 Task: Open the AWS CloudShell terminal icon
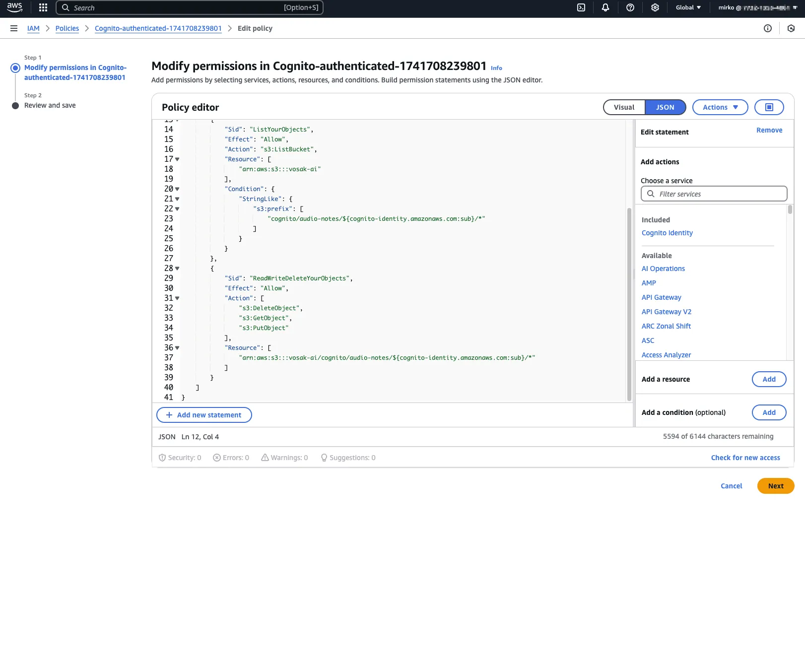click(581, 7)
